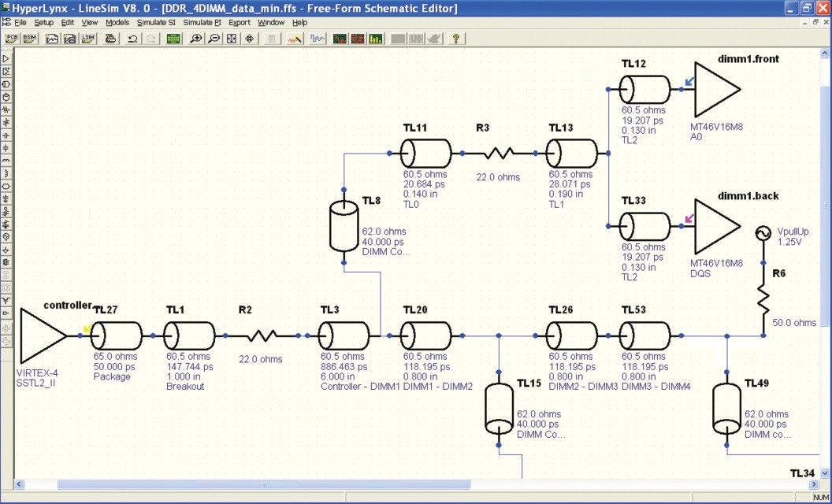Click the printer icon in the toolbar

110,39
